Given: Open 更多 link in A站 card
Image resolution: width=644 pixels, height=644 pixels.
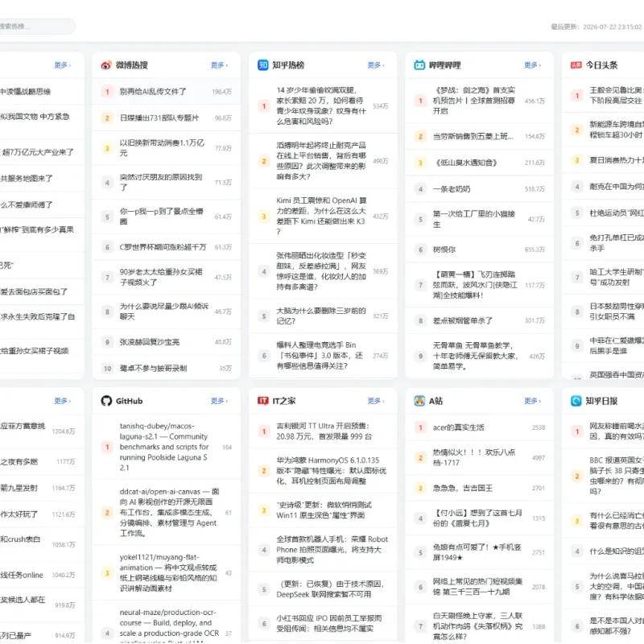Looking at the screenshot, I should 533,401.
